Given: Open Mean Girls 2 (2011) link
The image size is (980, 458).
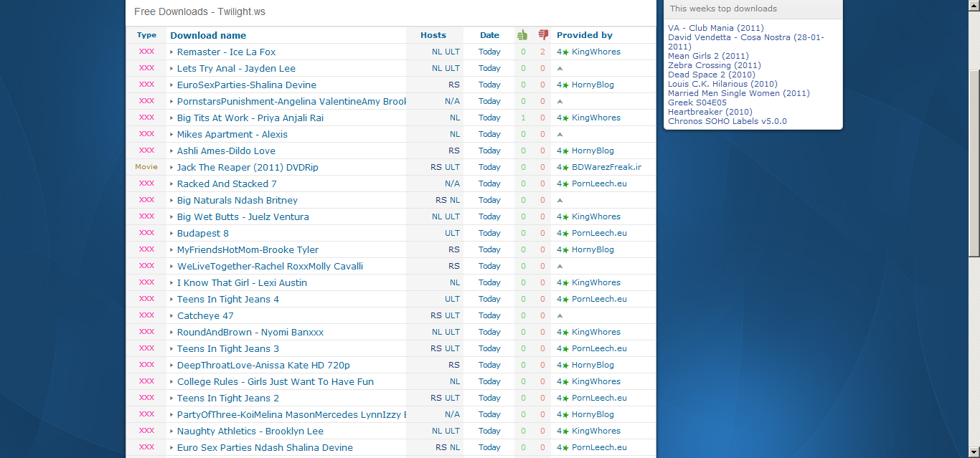Looking at the screenshot, I should [x=708, y=56].
